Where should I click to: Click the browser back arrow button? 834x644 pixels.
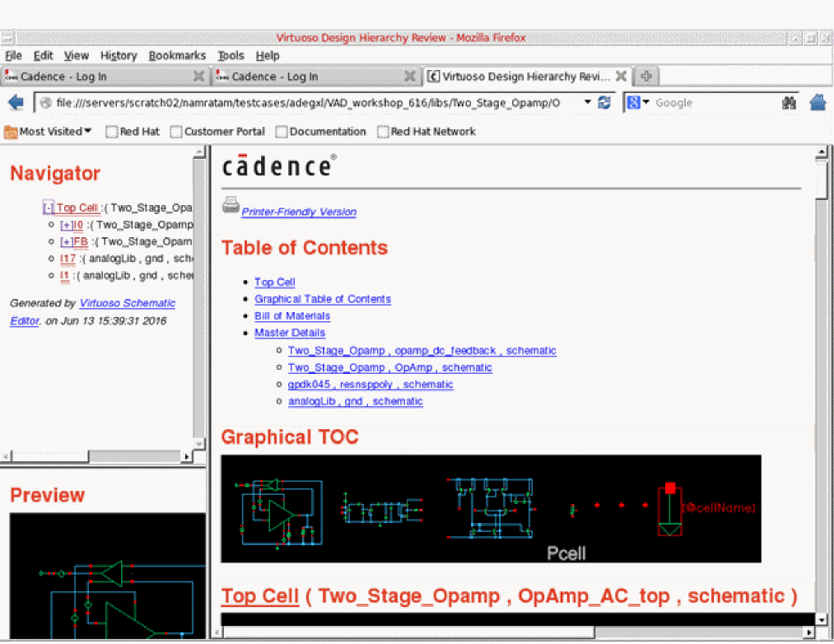15,103
